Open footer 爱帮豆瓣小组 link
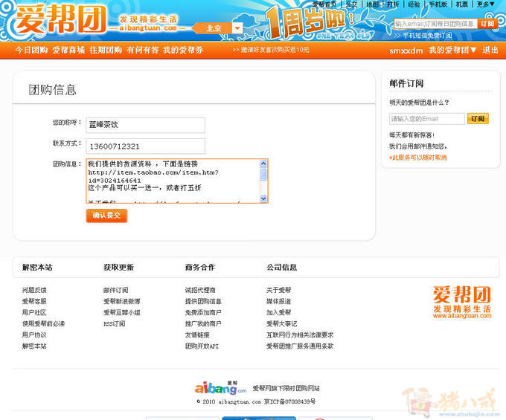The width and height of the screenshot is (506, 420). (x=121, y=312)
